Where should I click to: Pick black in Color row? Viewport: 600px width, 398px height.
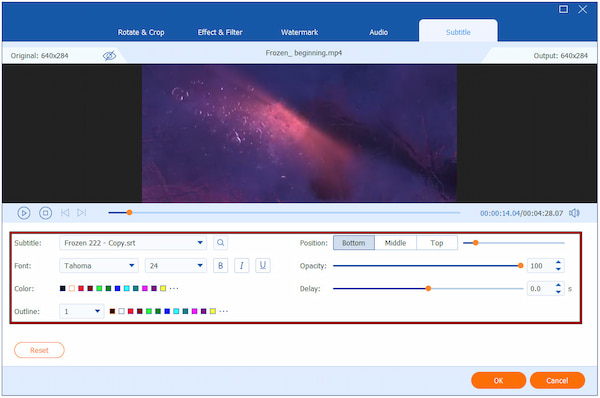(x=63, y=288)
